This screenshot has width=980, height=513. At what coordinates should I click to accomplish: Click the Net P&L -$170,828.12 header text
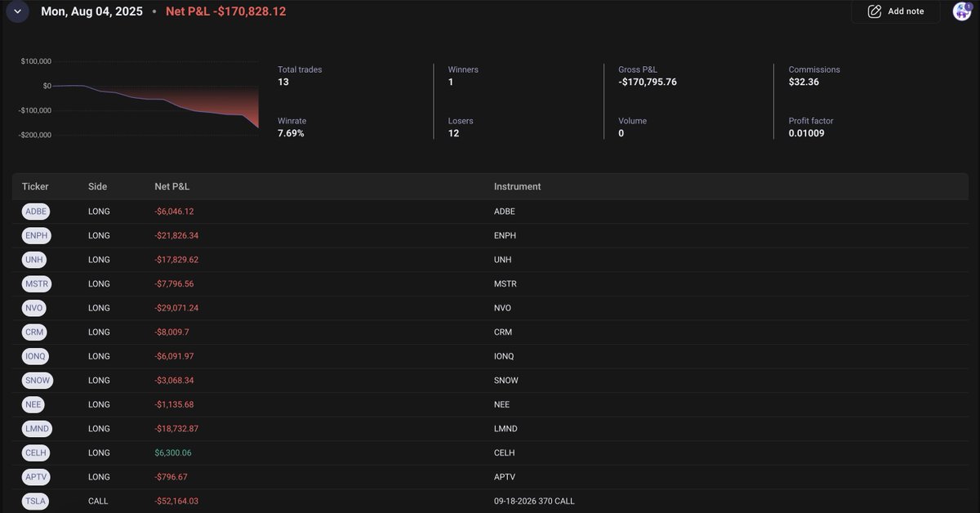tap(225, 11)
